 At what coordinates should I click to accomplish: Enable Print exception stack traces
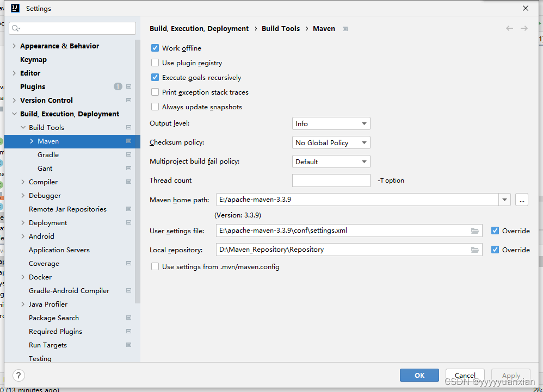pyautogui.click(x=155, y=92)
